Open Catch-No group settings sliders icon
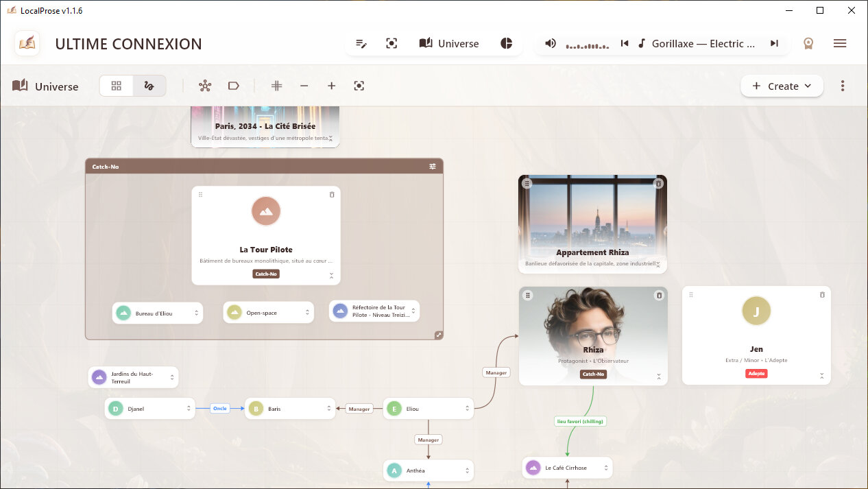Screen dimensions: 868x489 tap(433, 167)
